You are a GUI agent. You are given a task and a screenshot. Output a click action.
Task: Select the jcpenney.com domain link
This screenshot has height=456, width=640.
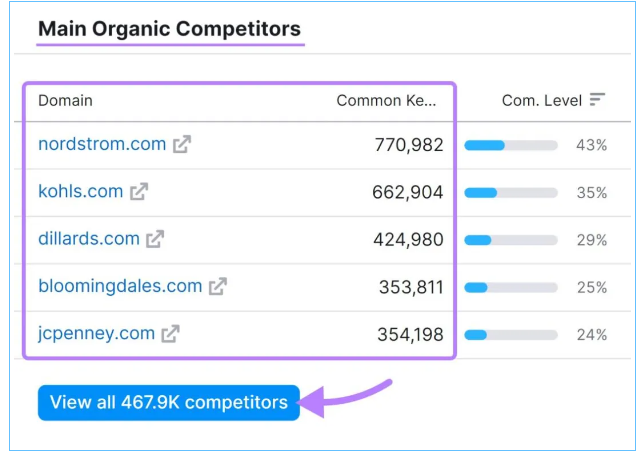(x=96, y=334)
